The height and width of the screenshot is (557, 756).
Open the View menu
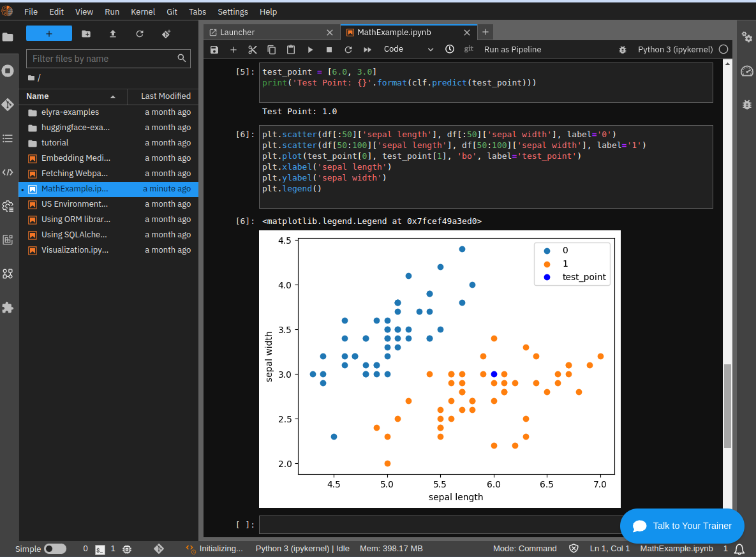(84, 11)
